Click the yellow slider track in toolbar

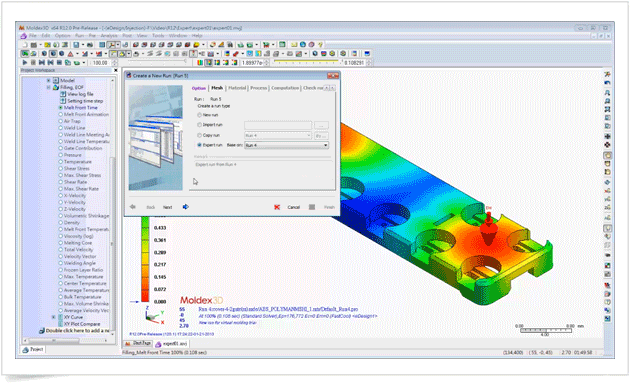coord(307,62)
